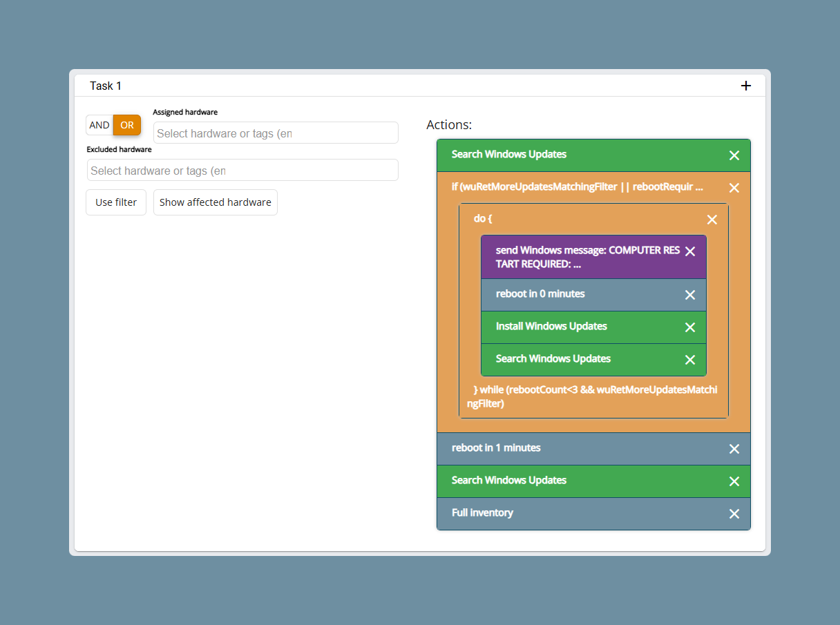Image resolution: width=840 pixels, height=625 pixels.
Task: Click the } while (rebootCount<3 condition text
Action: [592, 396]
